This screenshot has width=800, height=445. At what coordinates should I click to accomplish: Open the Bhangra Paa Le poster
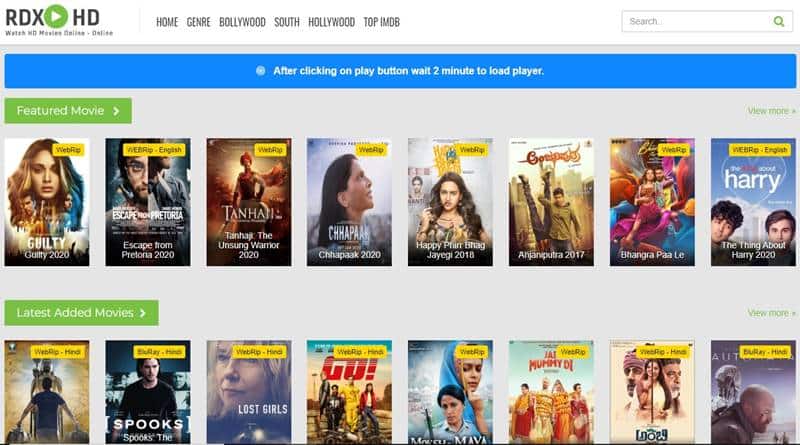pos(652,202)
